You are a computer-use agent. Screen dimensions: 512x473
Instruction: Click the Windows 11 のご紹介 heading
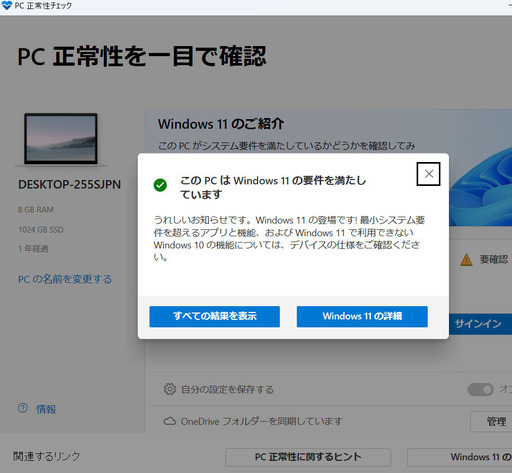click(221, 124)
